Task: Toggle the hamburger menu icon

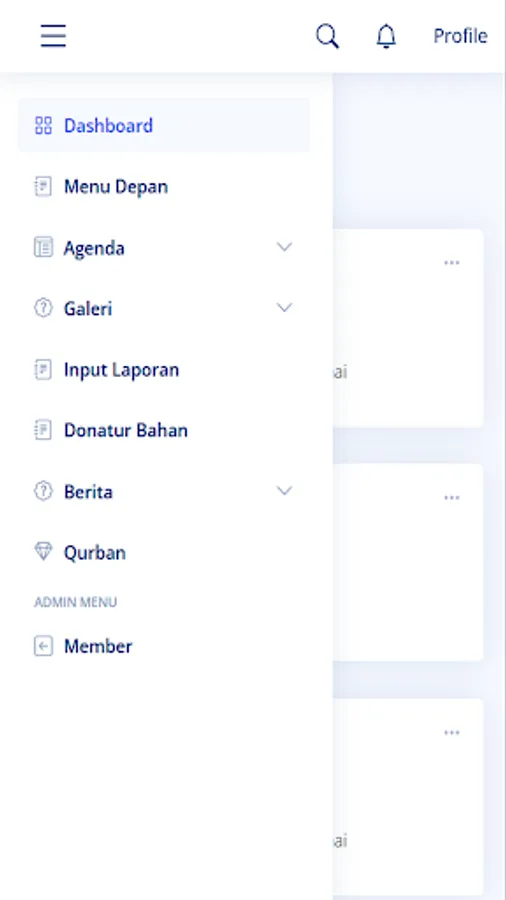Action: click(53, 36)
